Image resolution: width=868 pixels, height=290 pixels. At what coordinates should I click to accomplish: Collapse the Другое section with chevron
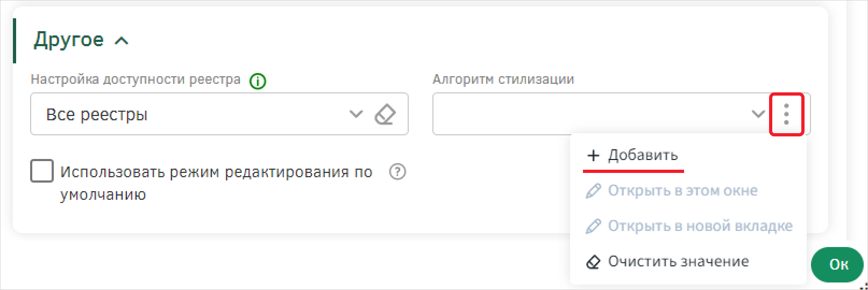point(122,41)
